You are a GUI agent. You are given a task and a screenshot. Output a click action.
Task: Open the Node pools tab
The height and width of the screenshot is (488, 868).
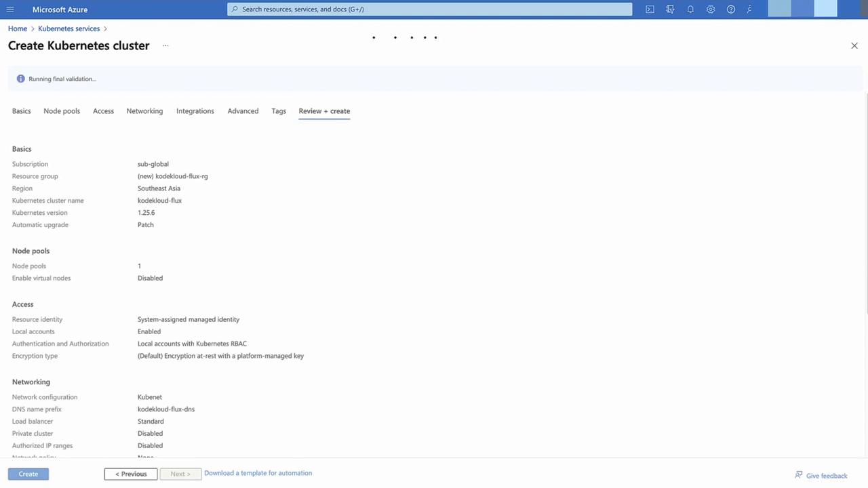point(62,111)
